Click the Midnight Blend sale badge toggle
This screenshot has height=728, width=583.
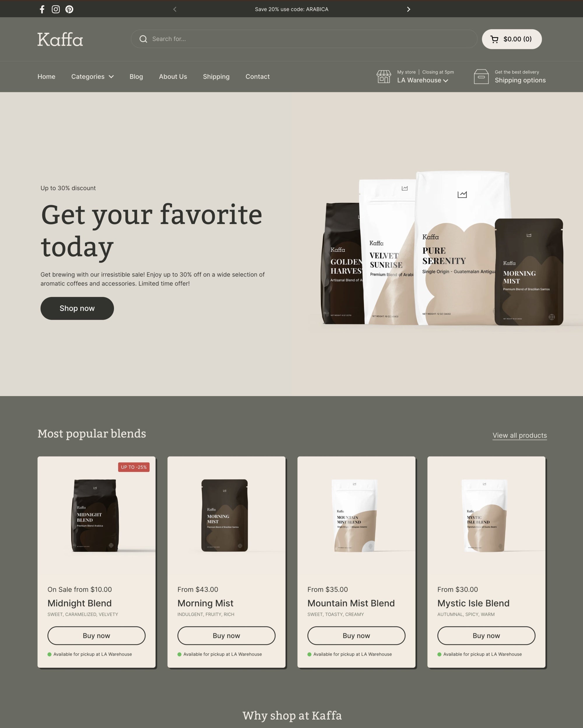[134, 467]
